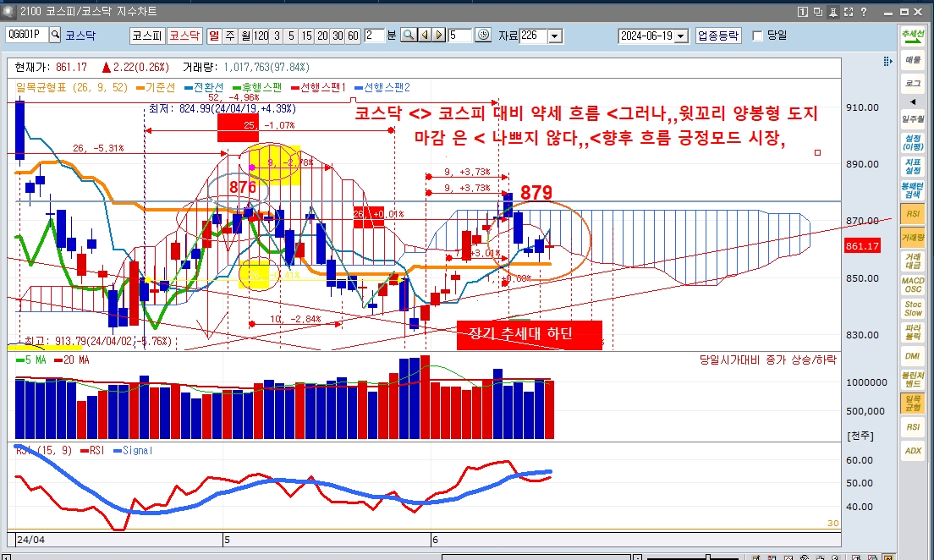Enable the 당일 checkbox
This screenshot has width=934, height=560.
(x=758, y=36)
